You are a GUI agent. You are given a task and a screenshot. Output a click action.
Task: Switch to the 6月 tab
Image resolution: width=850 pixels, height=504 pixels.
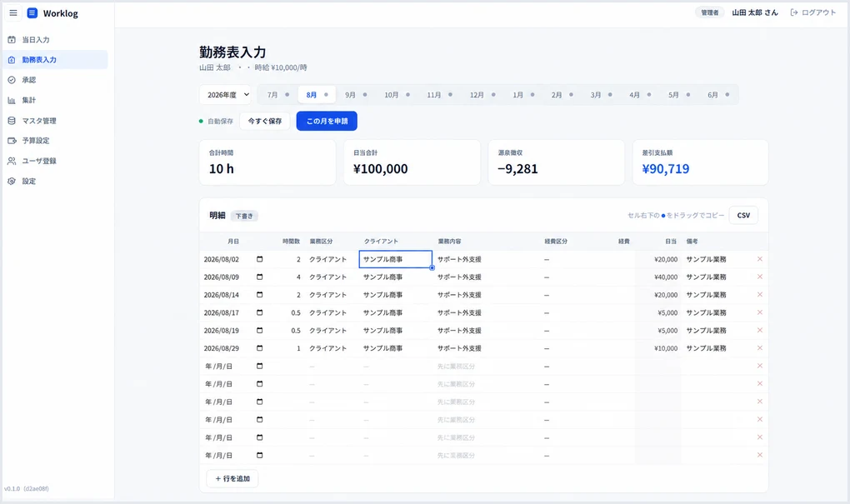pos(717,95)
